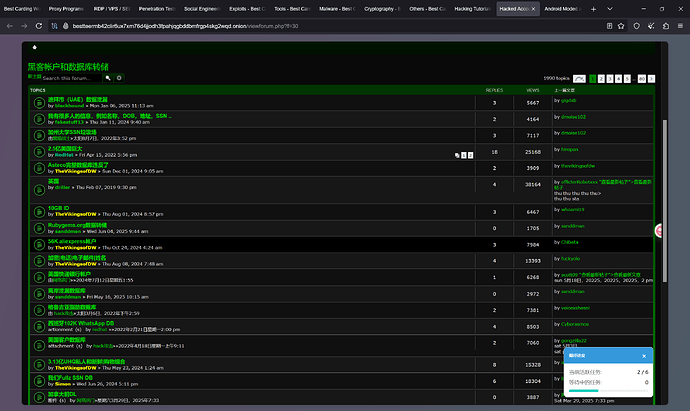The width and height of the screenshot is (690, 411).
Task: Select current page 1 in pagination
Action: pyautogui.click(x=592, y=79)
